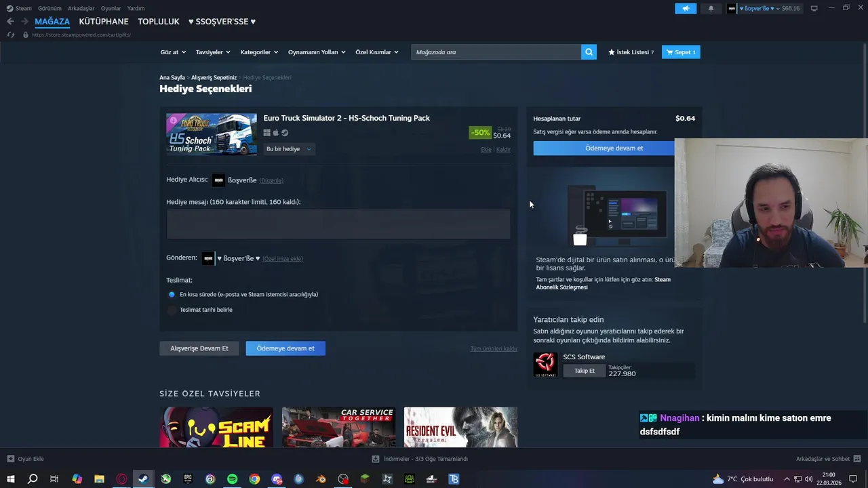Open the Sepet cart button
This screenshot has width=868, height=488.
(681, 52)
